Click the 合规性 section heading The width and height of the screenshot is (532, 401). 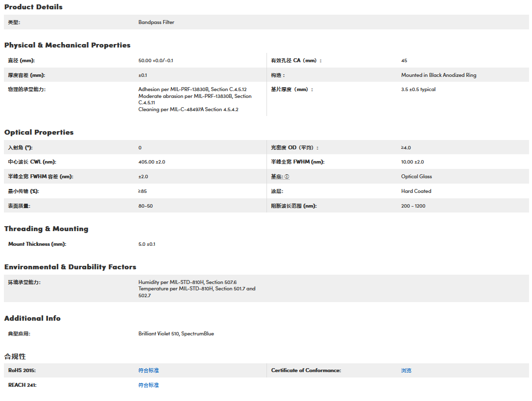pyautogui.click(x=15, y=356)
